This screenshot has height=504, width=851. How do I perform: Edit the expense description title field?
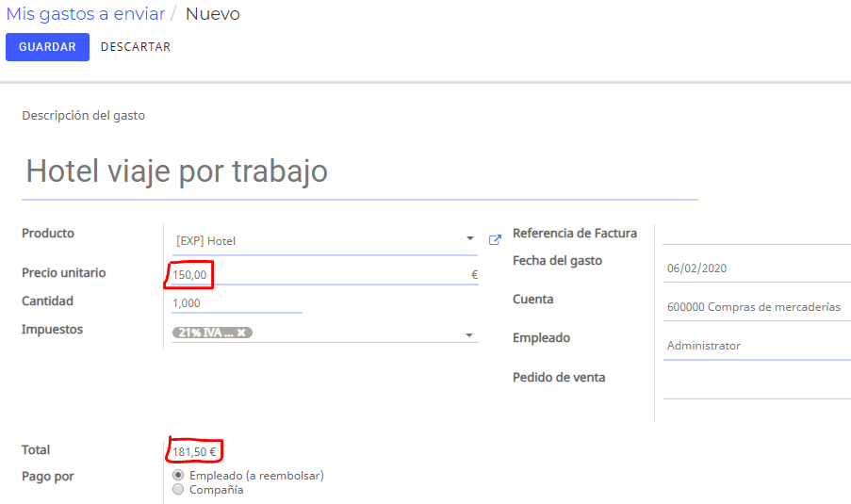pyautogui.click(x=359, y=171)
